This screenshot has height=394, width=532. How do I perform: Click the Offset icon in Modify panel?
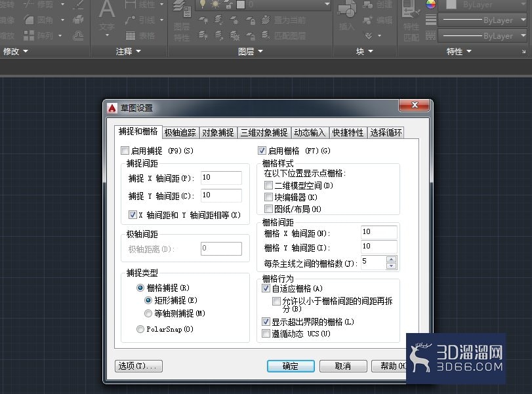pyautogui.click(x=78, y=35)
